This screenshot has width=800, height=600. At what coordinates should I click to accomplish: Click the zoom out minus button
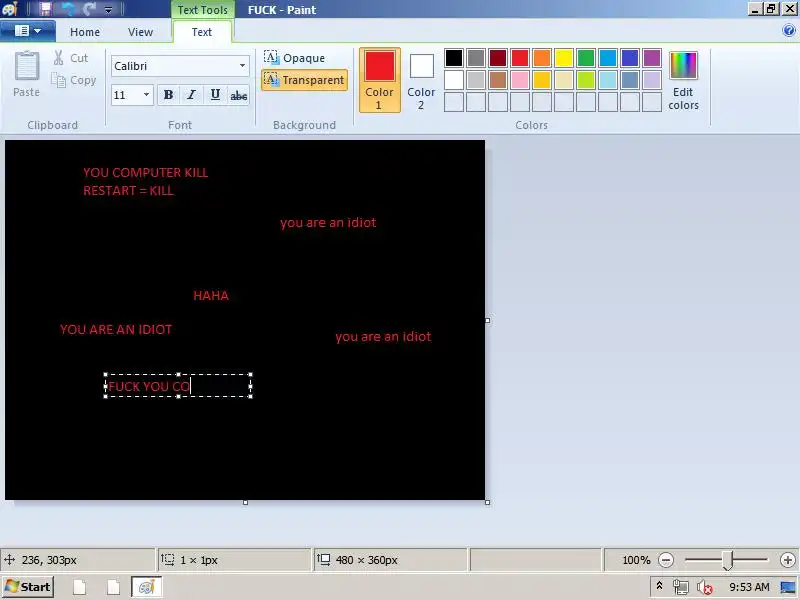(666, 560)
